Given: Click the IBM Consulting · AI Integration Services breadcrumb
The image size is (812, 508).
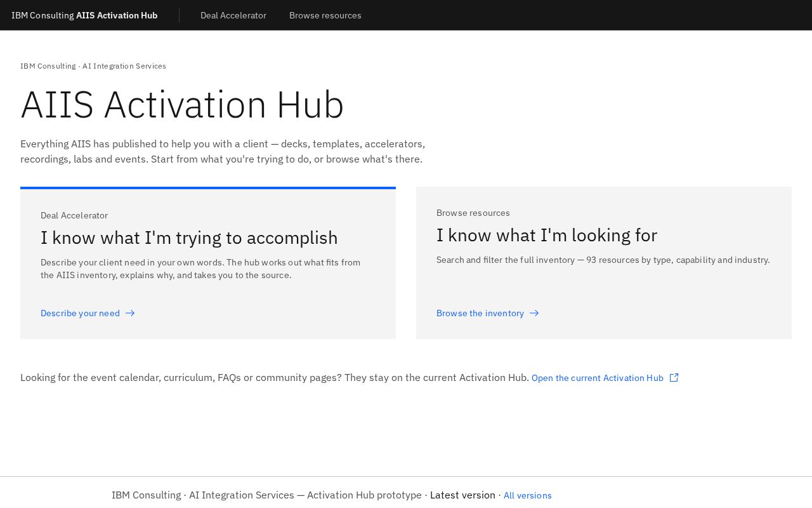Looking at the screenshot, I should (93, 66).
